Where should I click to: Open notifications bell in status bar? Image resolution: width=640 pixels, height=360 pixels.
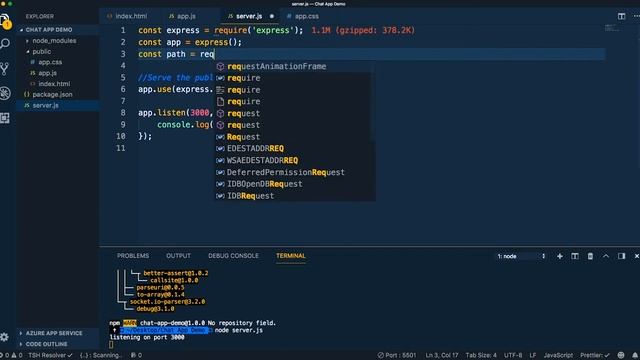coord(635,355)
